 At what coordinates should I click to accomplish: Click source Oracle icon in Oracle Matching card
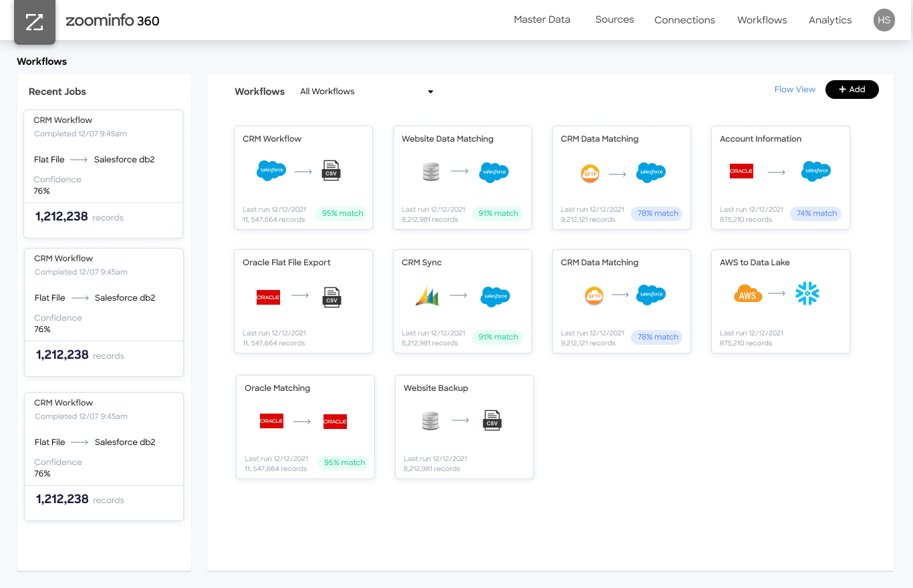pos(271,421)
